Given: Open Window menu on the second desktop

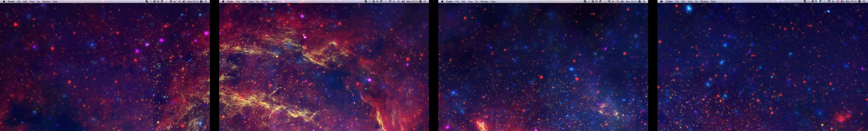Looking at the screenshot, I should pyautogui.click(x=265, y=2).
